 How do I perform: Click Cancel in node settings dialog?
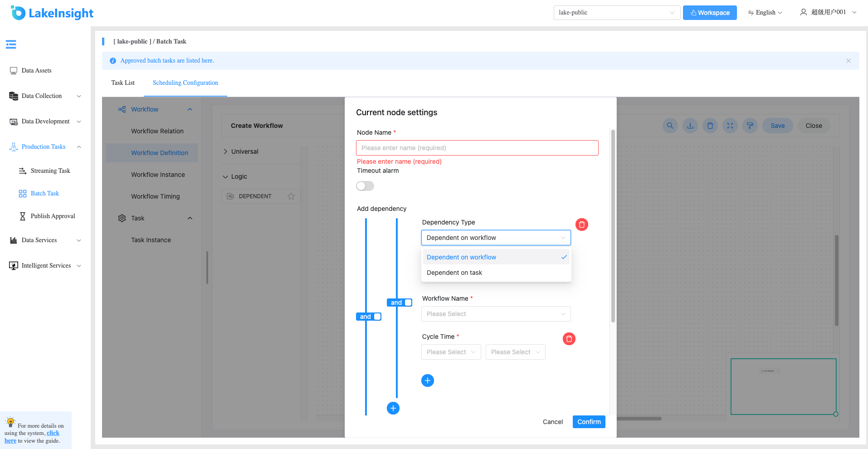pyautogui.click(x=553, y=422)
